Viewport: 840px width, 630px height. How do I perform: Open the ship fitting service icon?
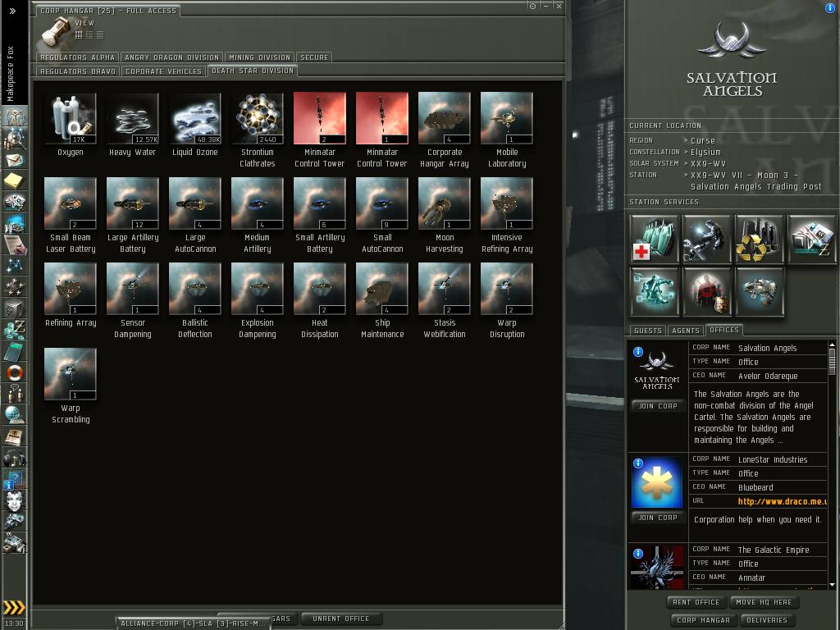point(759,291)
